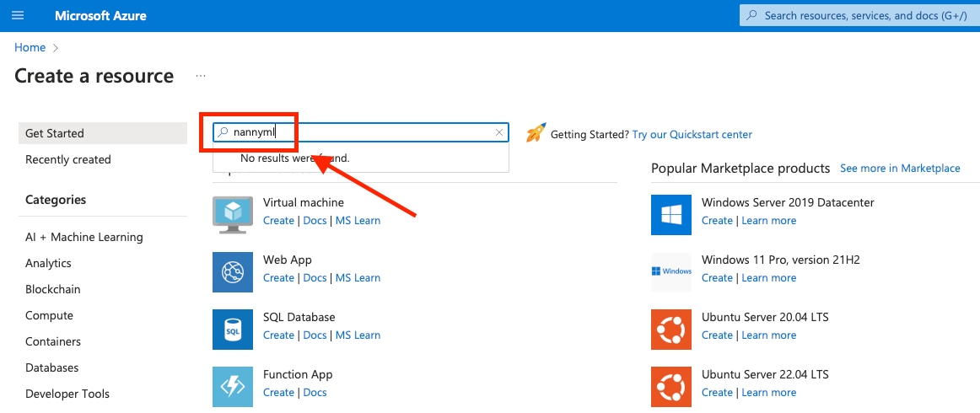Select Recently created in sidebar
Image resolution: width=980 pixels, height=413 pixels.
pos(68,159)
